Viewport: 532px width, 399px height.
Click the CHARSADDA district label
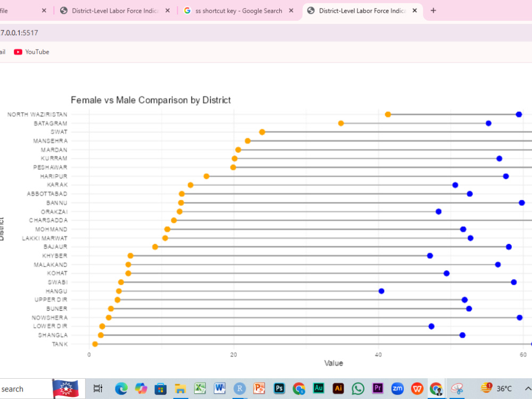[x=48, y=220]
